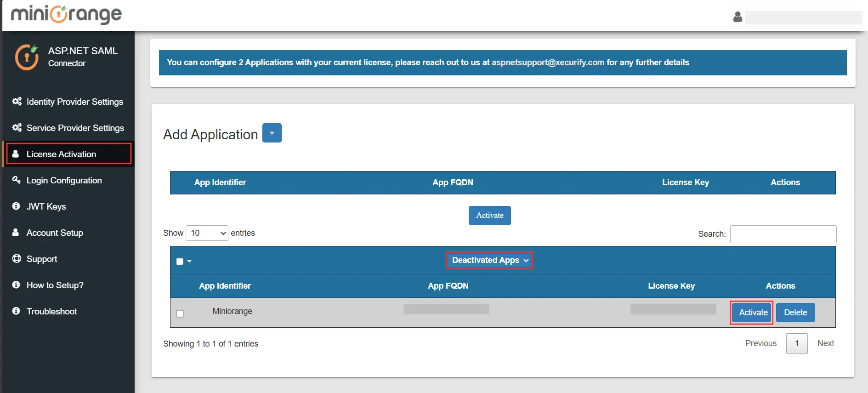
Task: Click the info icon beside JWT Keys
Action: tap(16, 206)
